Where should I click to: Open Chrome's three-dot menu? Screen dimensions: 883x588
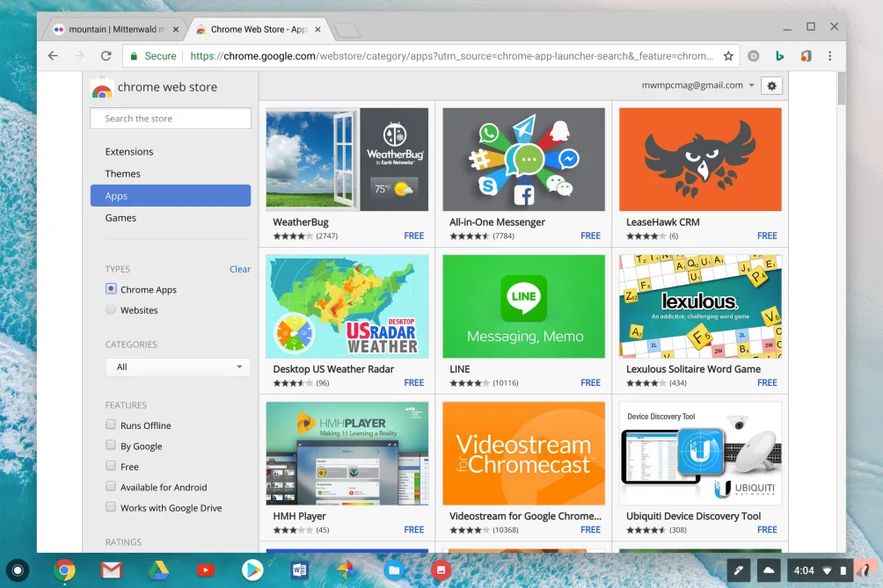pyautogui.click(x=829, y=55)
